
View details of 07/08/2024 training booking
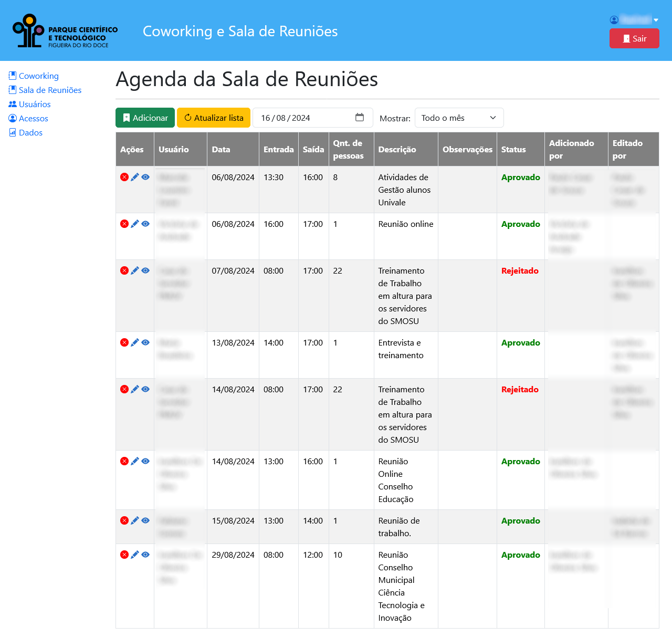(145, 270)
